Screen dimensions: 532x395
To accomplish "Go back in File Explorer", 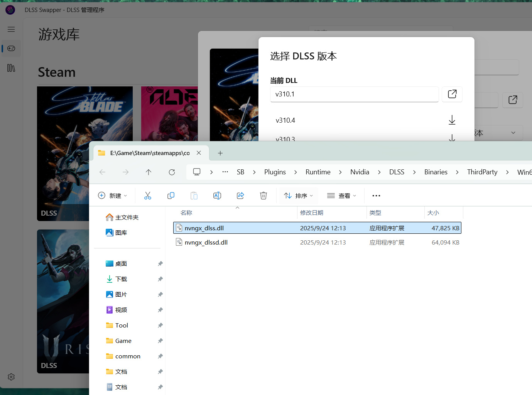I will (102, 172).
